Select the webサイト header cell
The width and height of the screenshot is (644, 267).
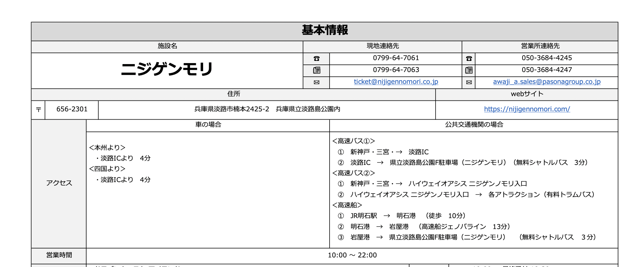527,94
